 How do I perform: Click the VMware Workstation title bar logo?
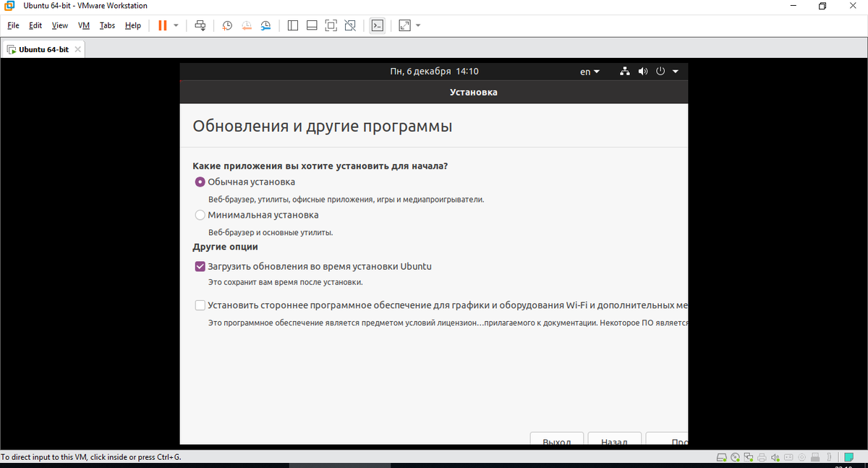9,7
